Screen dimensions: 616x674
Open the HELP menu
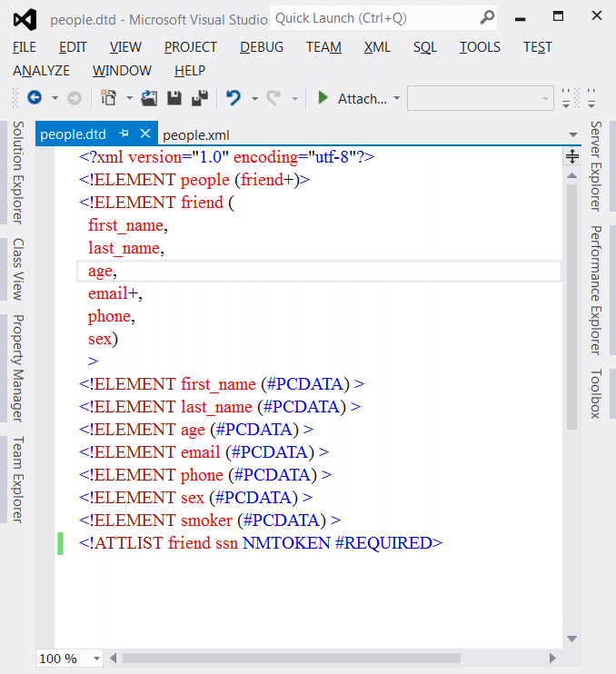point(190,70)
